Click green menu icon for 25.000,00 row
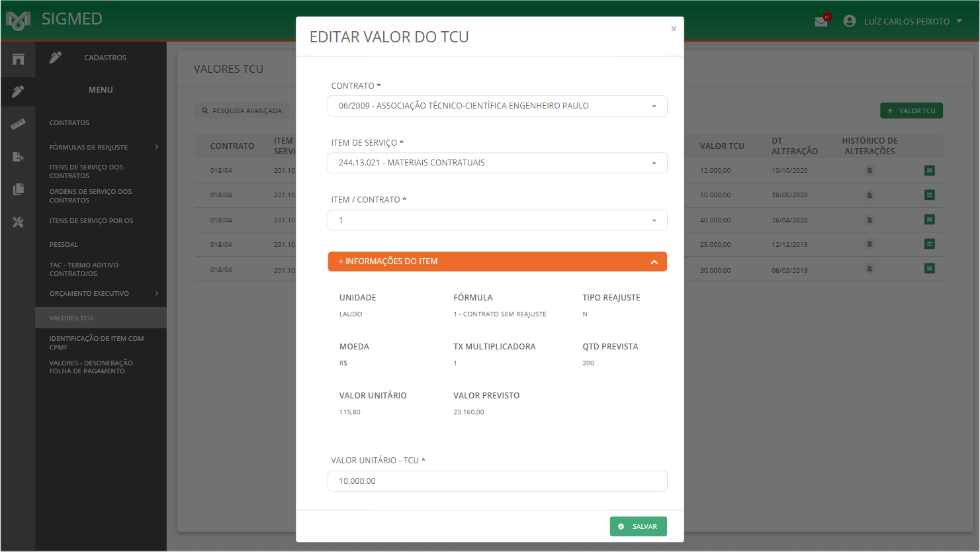Screen dimensions: 980x552 930,244
